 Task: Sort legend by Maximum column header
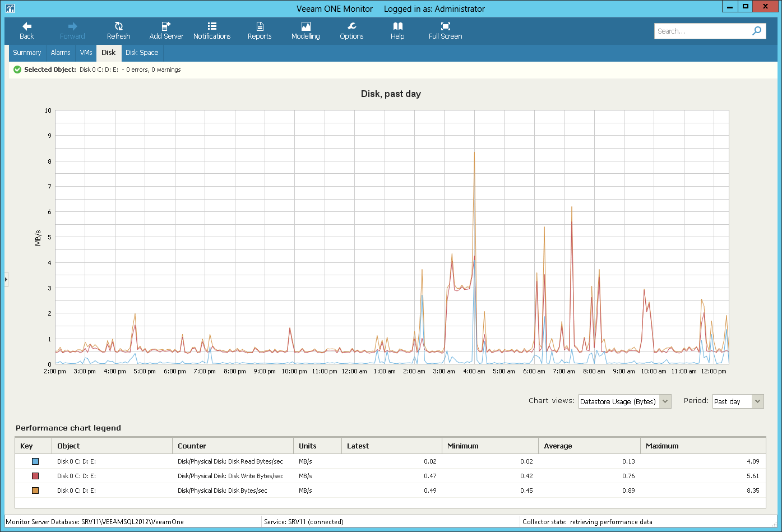[x=703, y=446]
